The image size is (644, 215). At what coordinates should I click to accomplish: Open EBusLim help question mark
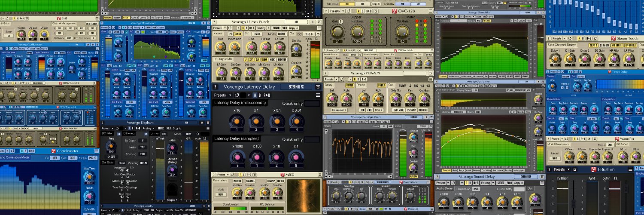coord(549,169)
